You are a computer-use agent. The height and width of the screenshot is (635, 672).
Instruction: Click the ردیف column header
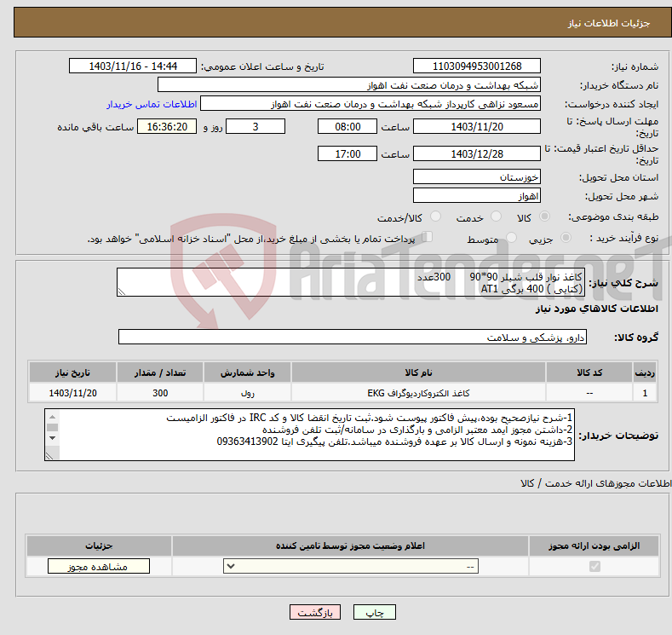click(x=645, y=372)
